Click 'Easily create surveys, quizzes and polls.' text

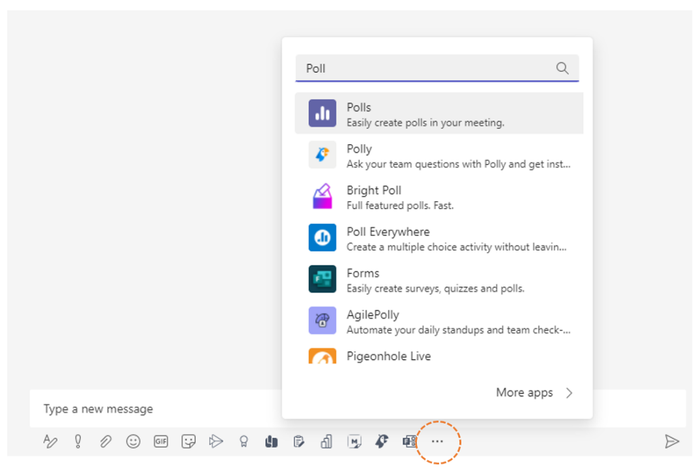pos(436,289)
